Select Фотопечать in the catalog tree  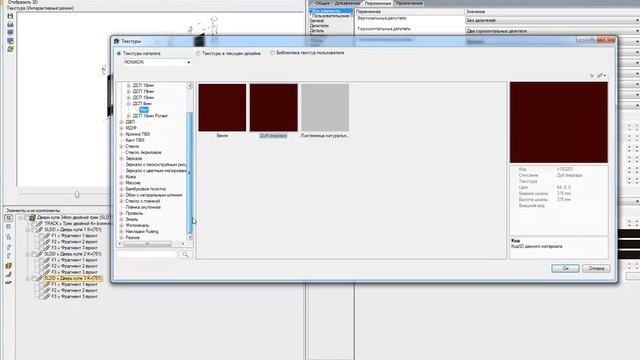point(137,225)
